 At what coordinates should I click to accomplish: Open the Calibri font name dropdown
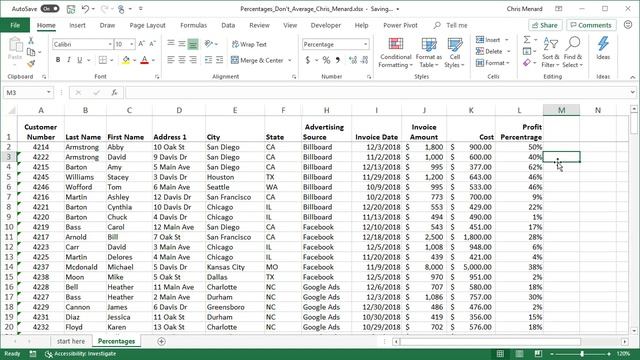(x=110, y=44)
